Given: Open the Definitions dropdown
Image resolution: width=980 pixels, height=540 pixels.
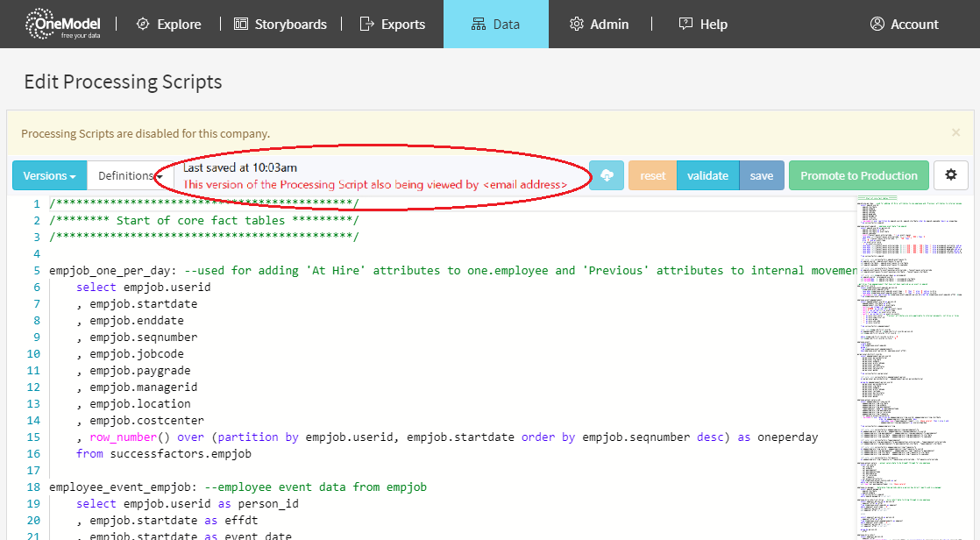Looking at the screenshot, I should [x=131, y=175].
